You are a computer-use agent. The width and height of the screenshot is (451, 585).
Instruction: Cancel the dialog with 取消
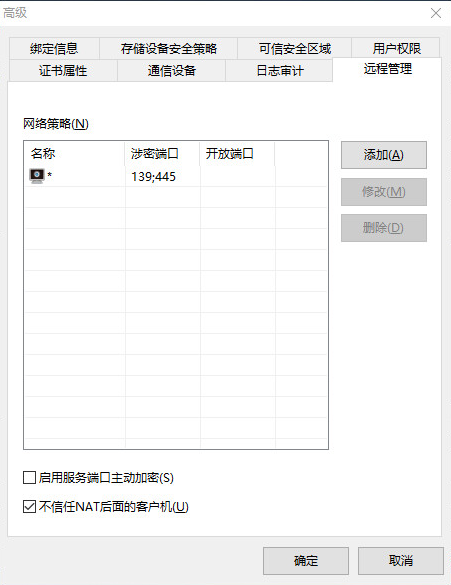click(401, 561)
